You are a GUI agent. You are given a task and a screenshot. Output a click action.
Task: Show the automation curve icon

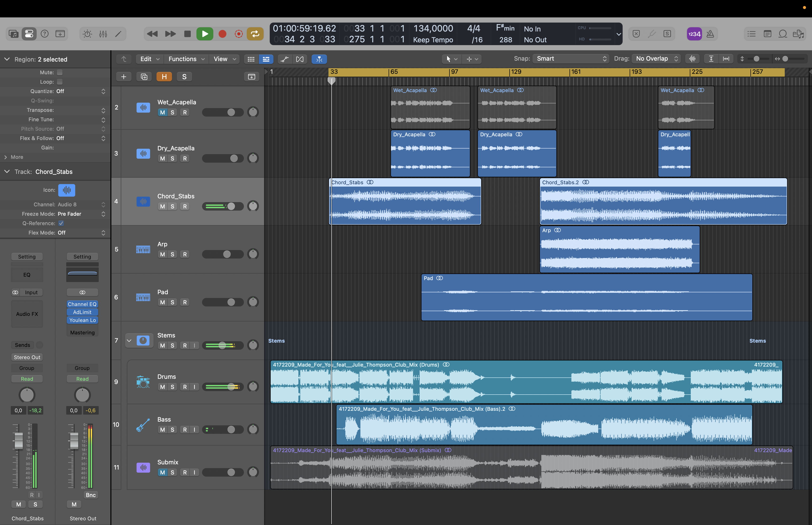point(284,59)
